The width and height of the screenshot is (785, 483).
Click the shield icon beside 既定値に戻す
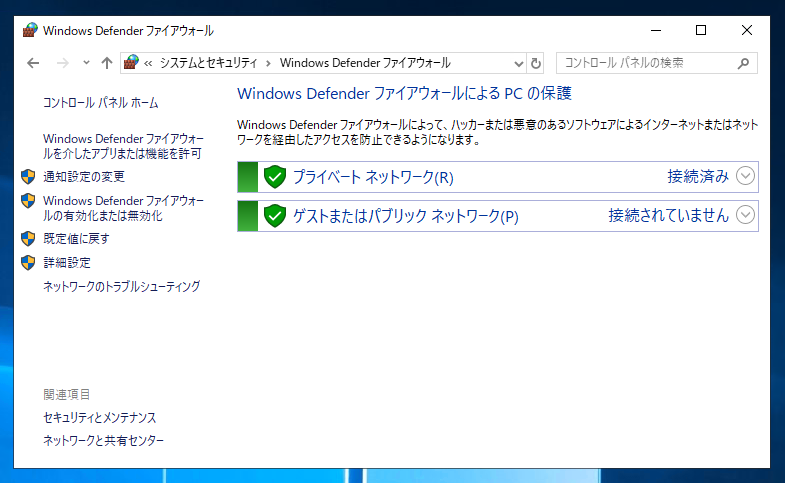tap(28, 238)
